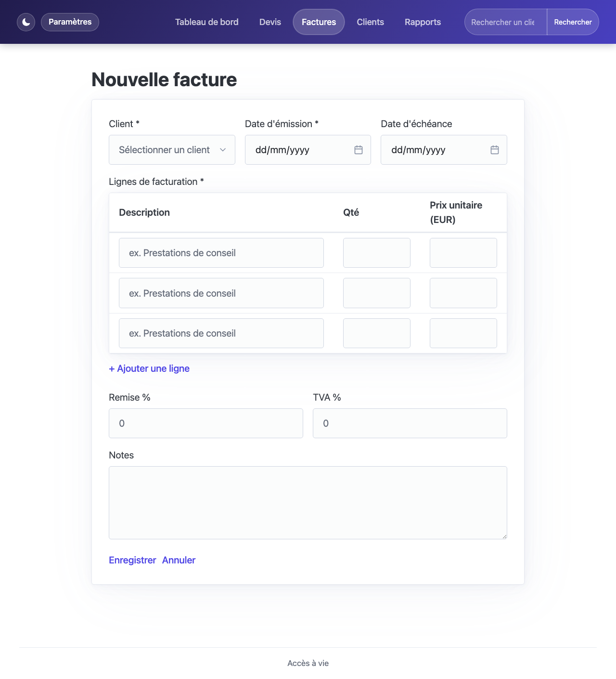Click the Date d'échéance date field
Viewport: 616px width, 679px height.
tap(444, 150)
